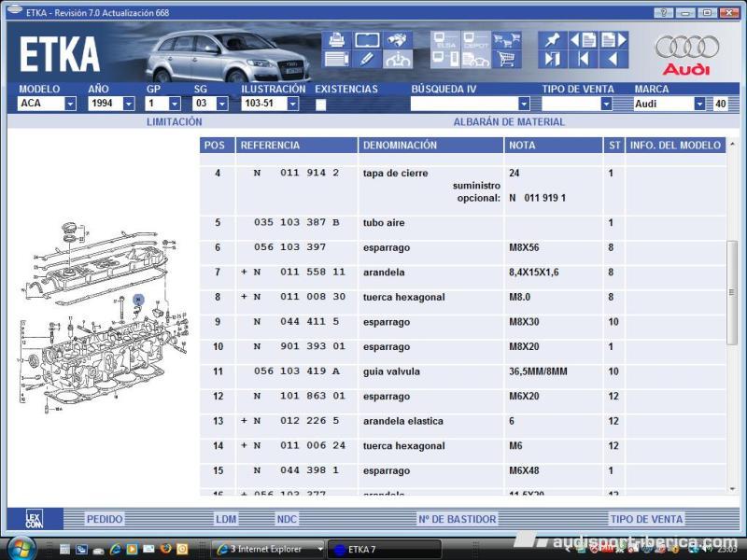Click the BÚSQUEDA IV search input field
This screenshot has height=560, width=747.
click(464, 104)
